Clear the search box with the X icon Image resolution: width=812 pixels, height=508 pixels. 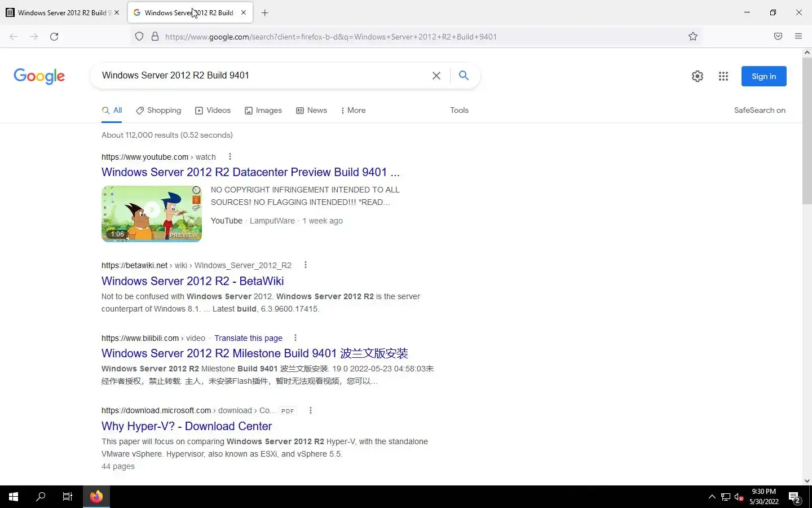tap(436, 76)
